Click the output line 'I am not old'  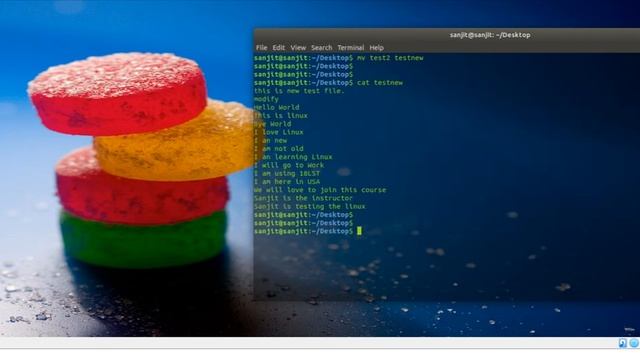click(279, 149)
